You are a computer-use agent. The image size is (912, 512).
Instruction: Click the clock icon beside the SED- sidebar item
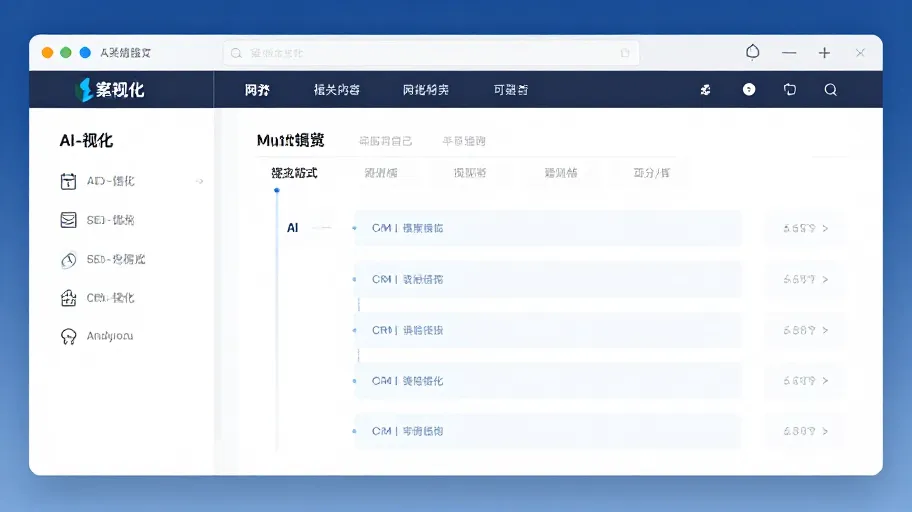coord(68,259)
